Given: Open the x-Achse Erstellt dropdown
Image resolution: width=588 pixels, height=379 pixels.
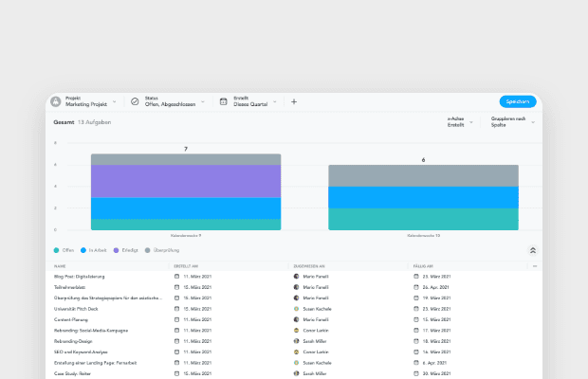Looking at the screenshot, I should (459, 122).
